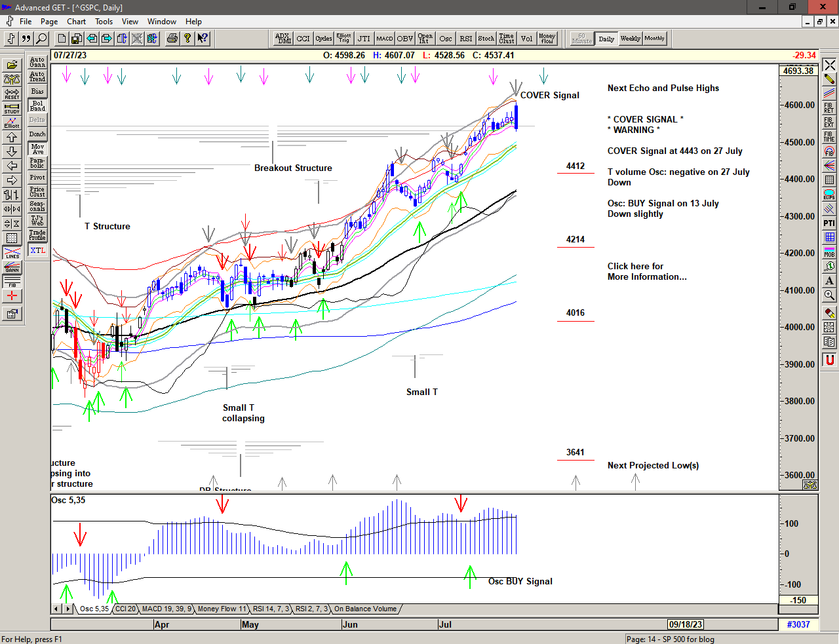Switch timeframe to Weekly
The height and width of the screenshot is (644, 839).
tap(630, 39)
